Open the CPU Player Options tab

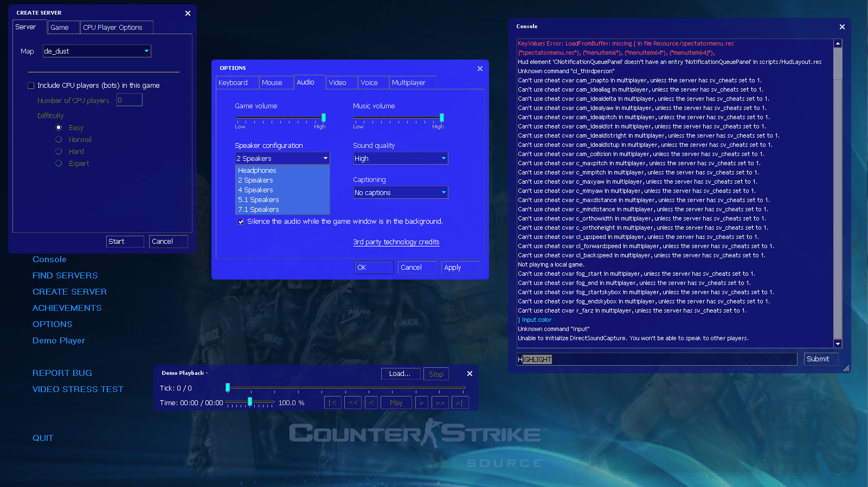pyautogui.click(x=117, y=27)
